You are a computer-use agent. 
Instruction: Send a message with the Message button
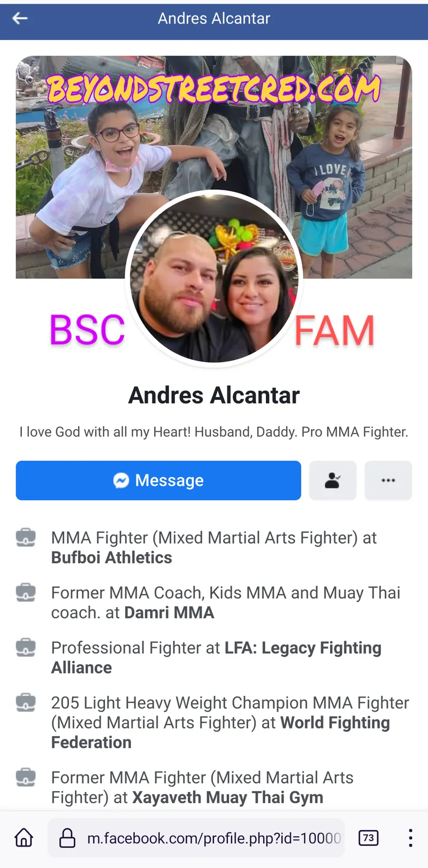pos(158,480)
